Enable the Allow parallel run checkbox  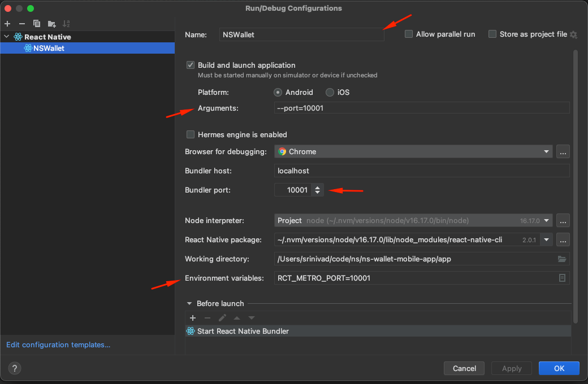[409, 34]
